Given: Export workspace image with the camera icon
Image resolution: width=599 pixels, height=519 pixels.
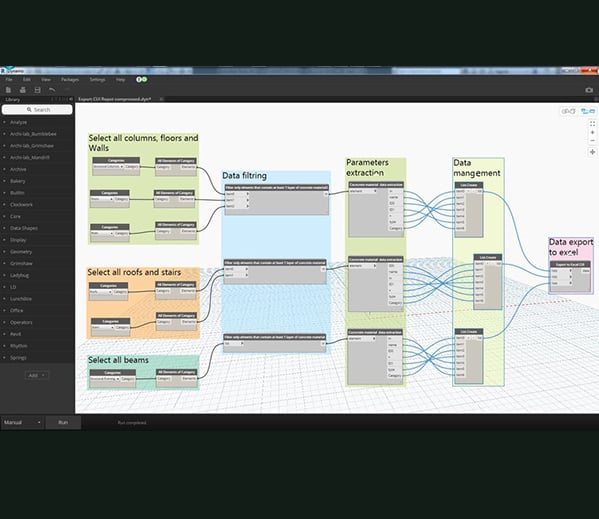Looking at the screenshot, I should [589, 90].
